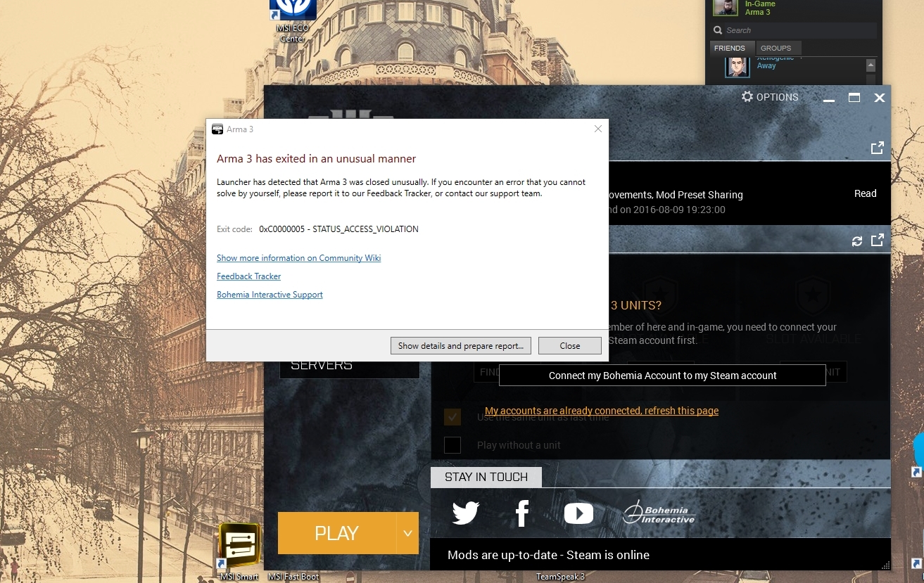Screen dimensions: 924x583
Task: Click the MSI ECO Center desktop shortcut
Action: (x=293, y=21)
